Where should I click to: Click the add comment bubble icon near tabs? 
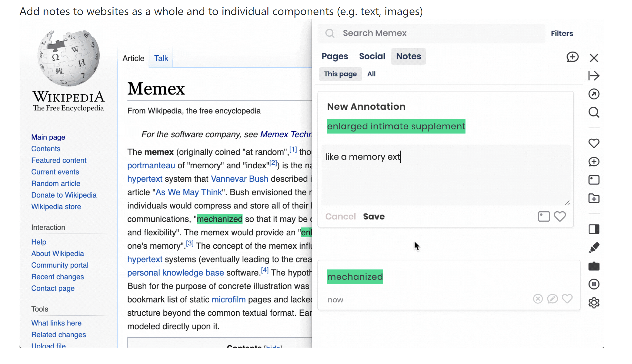[572, 57]
